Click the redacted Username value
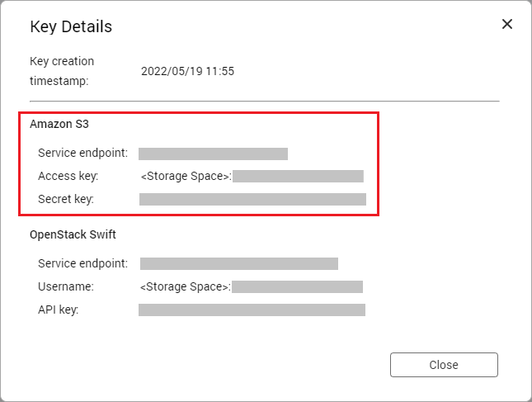The height and width of the screenshot is (402, 532). (x=298, y=286)
